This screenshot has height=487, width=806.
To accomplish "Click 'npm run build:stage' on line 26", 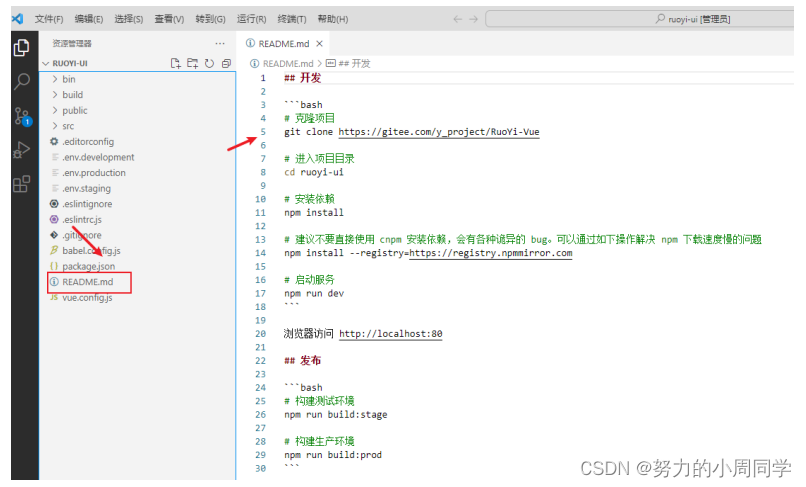I will [x=336, y=414].
